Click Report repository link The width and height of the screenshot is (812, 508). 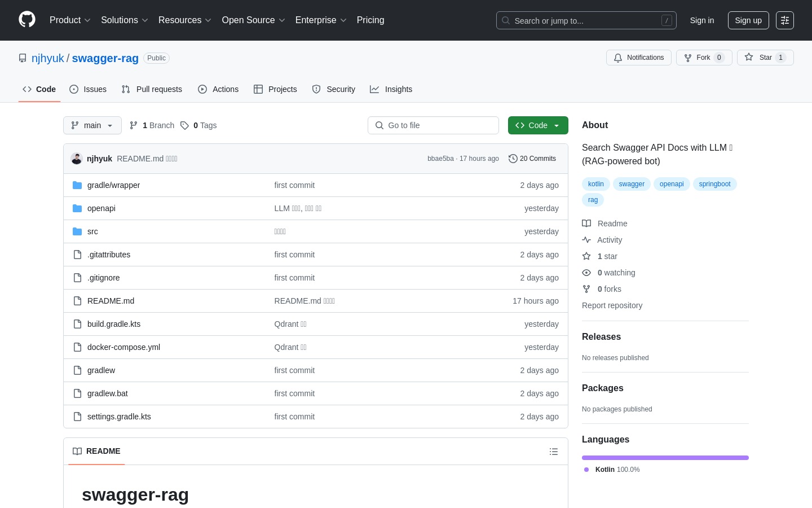pos(612,305)
